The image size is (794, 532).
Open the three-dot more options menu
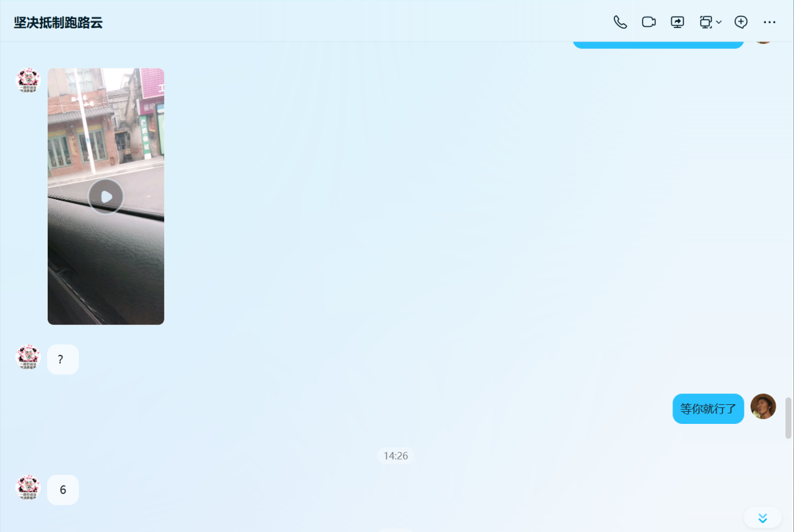pyautogui.click(x=770, y=23)
